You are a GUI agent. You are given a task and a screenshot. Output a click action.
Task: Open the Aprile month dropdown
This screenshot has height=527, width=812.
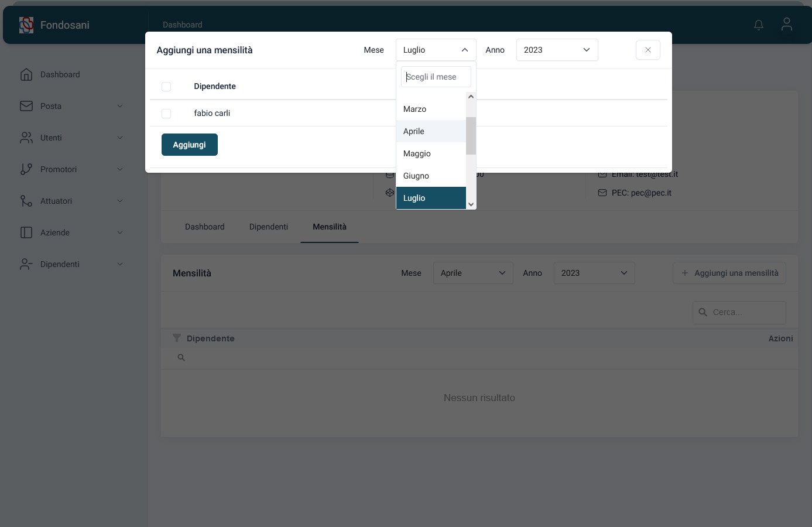point(472,273)
